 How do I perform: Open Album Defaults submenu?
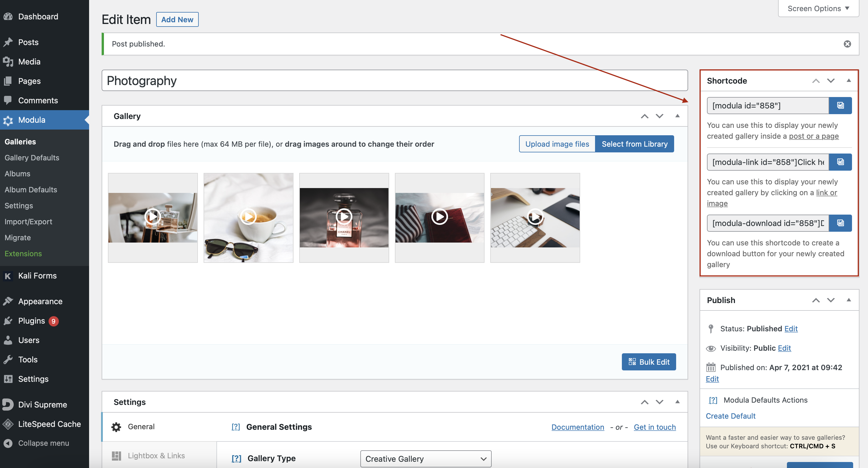tap(31, 189)
